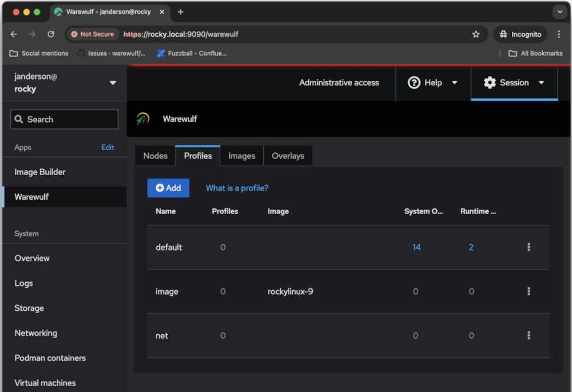Screen dimensions: 572x392
Task: Click the Incognito indicator
Action: 520,34
